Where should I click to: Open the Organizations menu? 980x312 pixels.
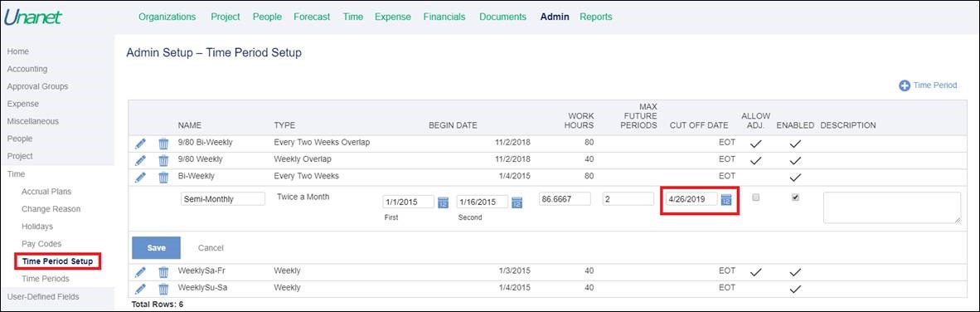pos(167,17)
